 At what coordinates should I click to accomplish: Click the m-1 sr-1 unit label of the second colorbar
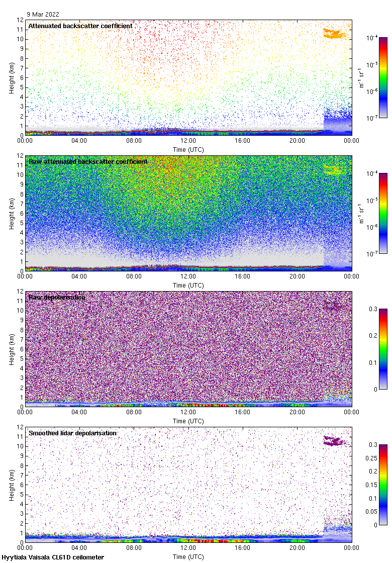click(x=361, y=213)
